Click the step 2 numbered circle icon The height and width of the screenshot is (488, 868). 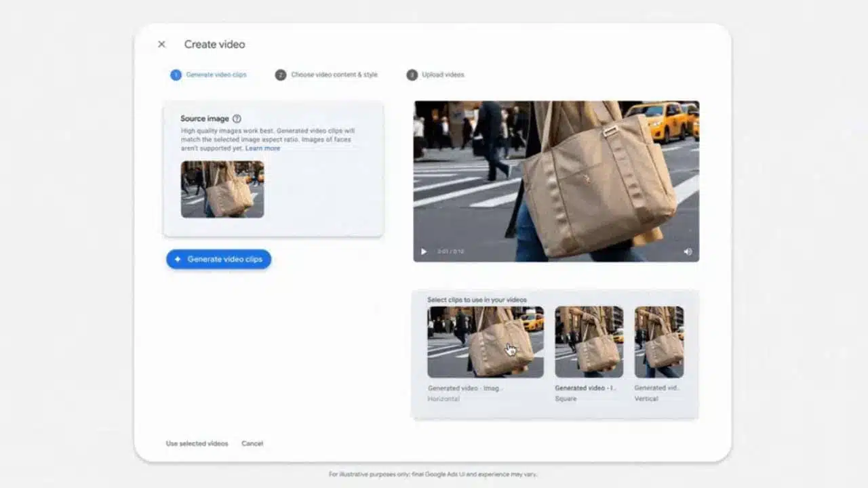point(281,75)
